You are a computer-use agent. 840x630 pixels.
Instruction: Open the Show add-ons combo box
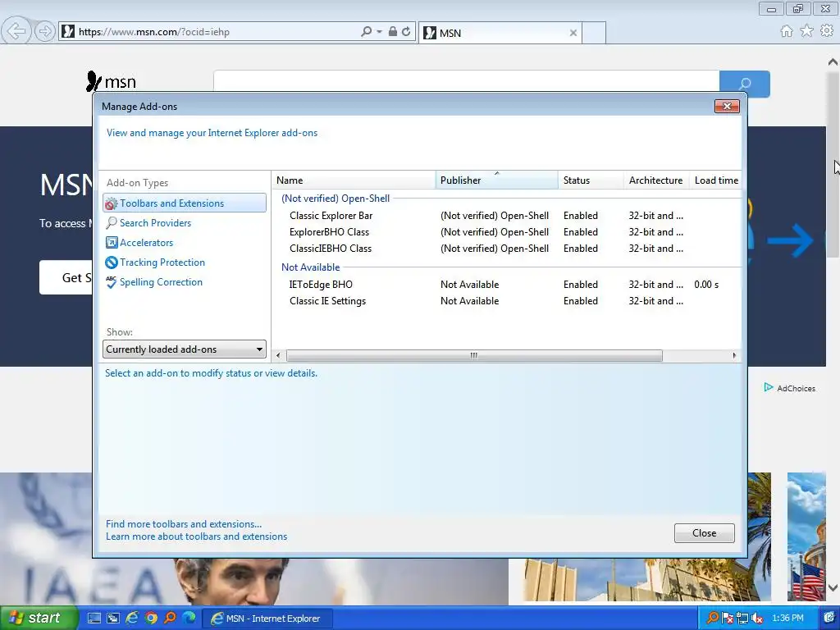[x=185, y=349]
